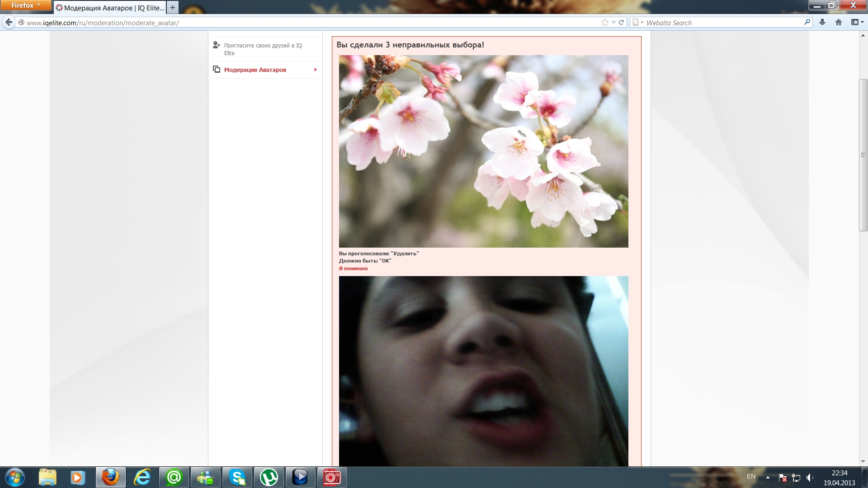868x488 pixels.
Task: Click the Я понимаю link
Action: coord(353,268)
